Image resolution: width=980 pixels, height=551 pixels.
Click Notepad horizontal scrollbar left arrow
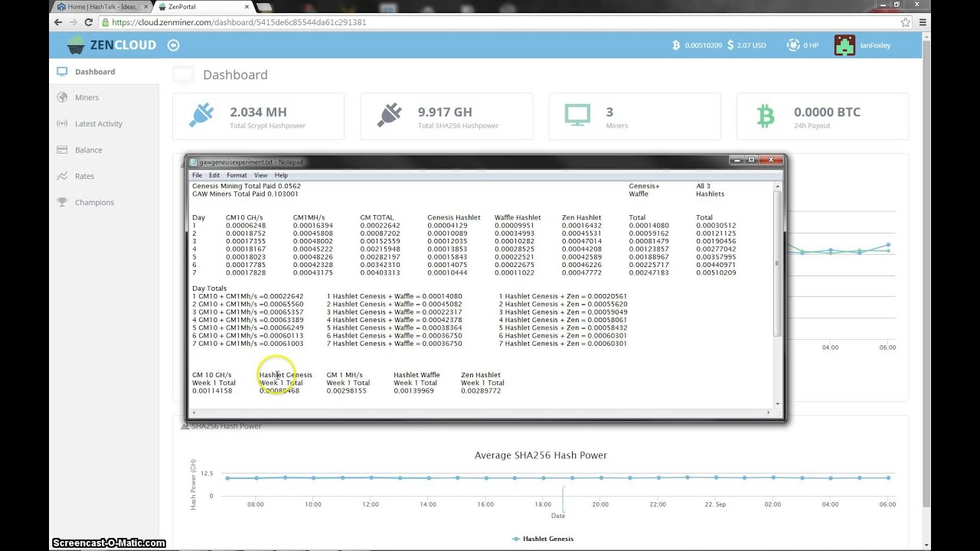[x=194, y=412]
